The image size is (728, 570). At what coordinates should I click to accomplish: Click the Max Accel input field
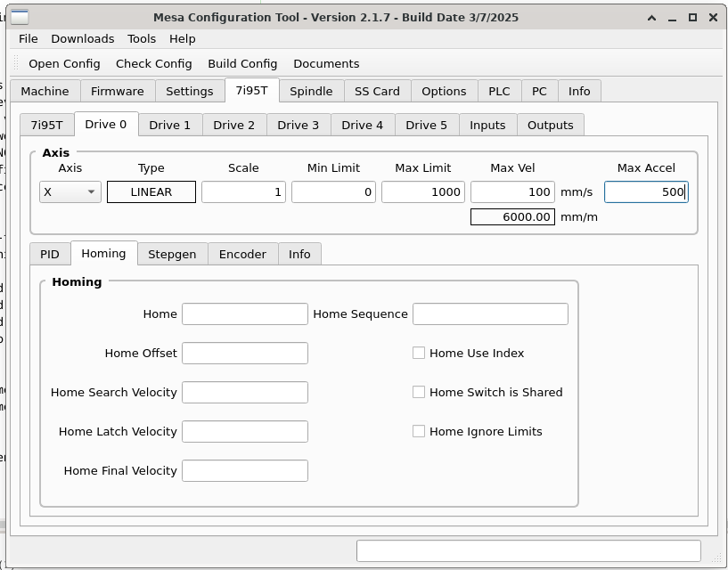[x=646, y=191]
